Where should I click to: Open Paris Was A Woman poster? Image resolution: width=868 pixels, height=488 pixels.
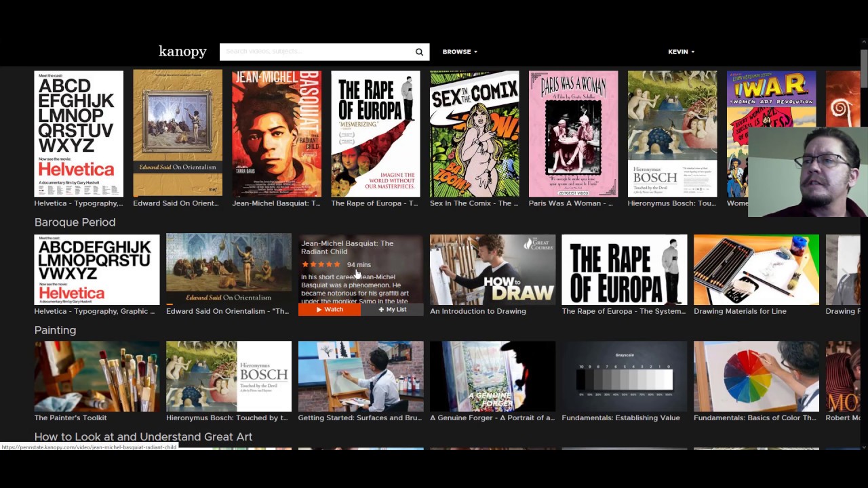(x=573, y=134)
